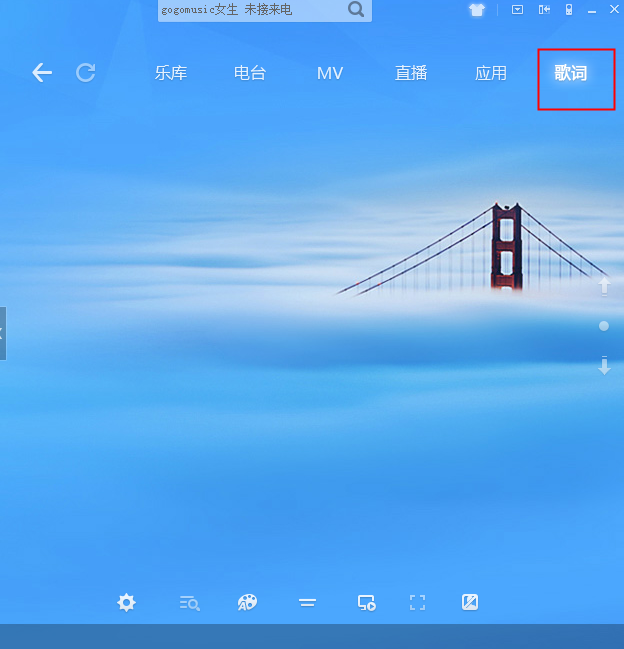Select the 直播 tab
Image resolution: width=624 pixels, height=649 pixels.
point(410,73)
